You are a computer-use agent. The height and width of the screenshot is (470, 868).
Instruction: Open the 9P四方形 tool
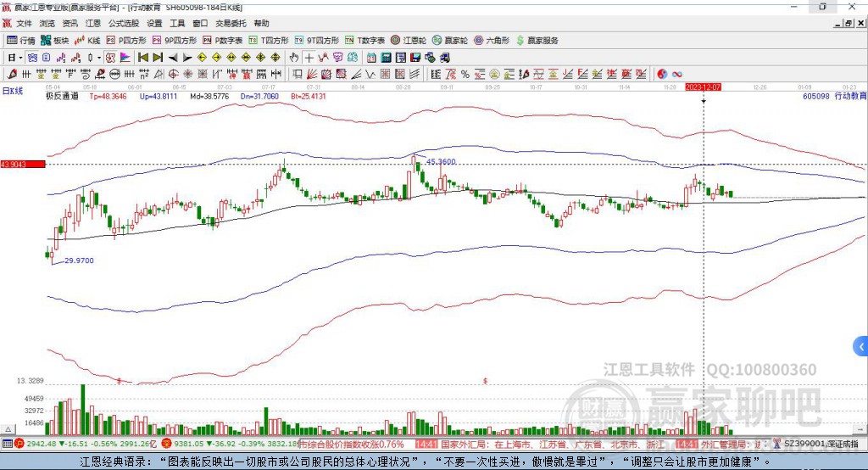[175, 41]
